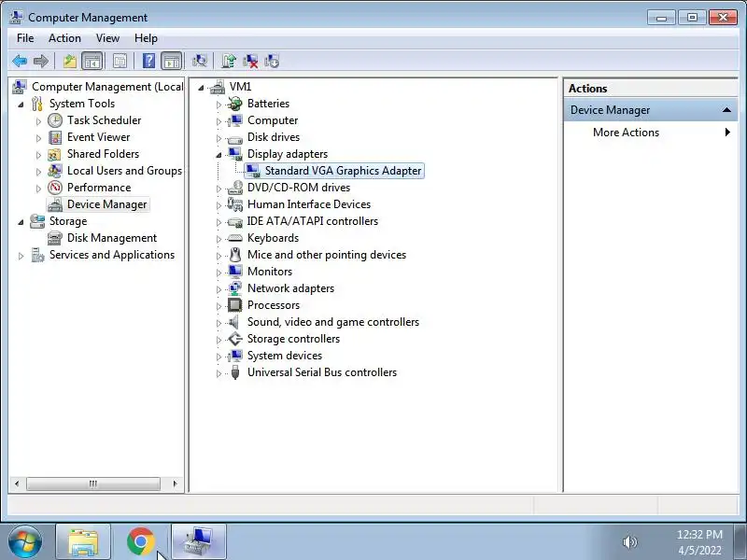
Task: Open the View menu
Action: pyautogui.click(x=107, y=38)
